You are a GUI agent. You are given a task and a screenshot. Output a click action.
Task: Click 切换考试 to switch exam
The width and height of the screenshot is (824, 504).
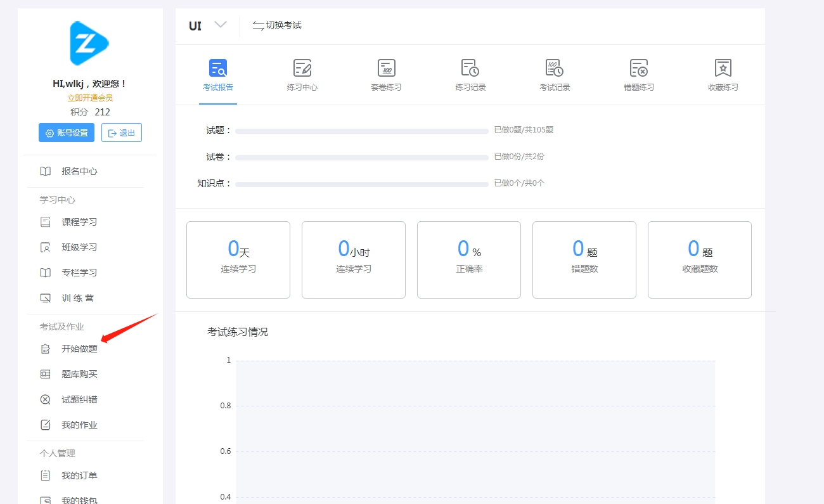277,25
